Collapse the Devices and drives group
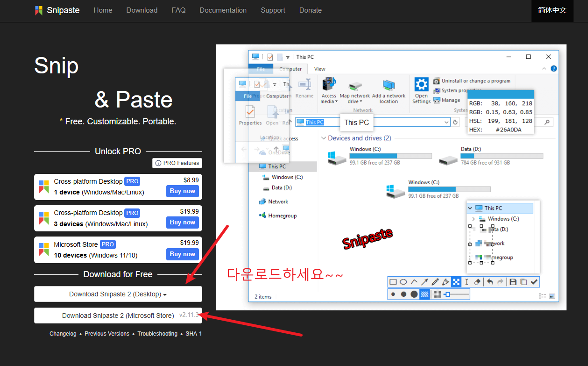The width and height of the screenshot is (588, 366). point(323,138)
